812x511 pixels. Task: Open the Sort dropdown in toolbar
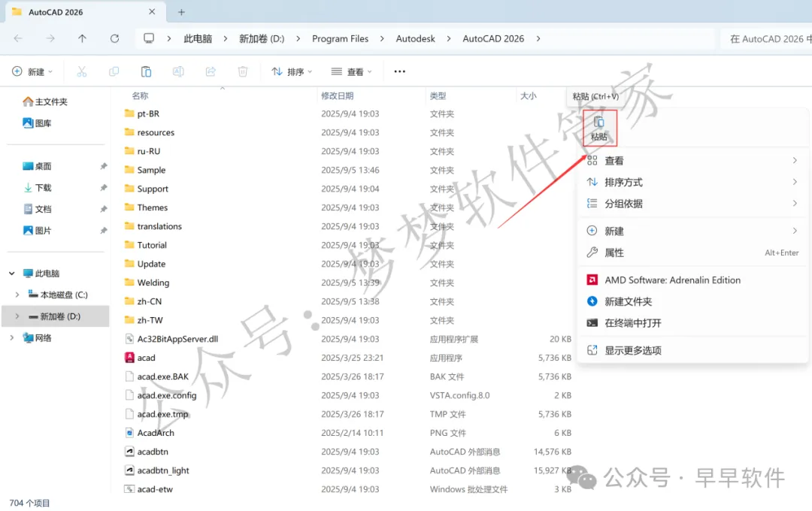292,71
